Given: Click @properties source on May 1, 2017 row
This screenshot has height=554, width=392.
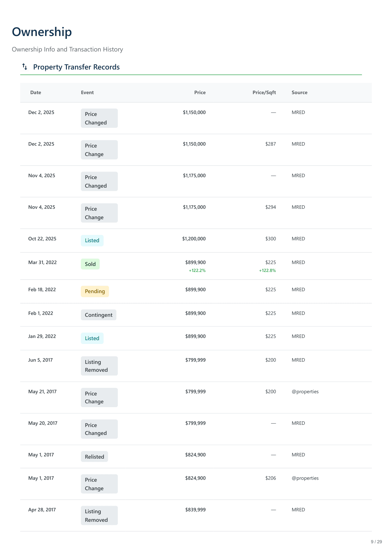Looking at the screenshot, I should coord(305,478).
